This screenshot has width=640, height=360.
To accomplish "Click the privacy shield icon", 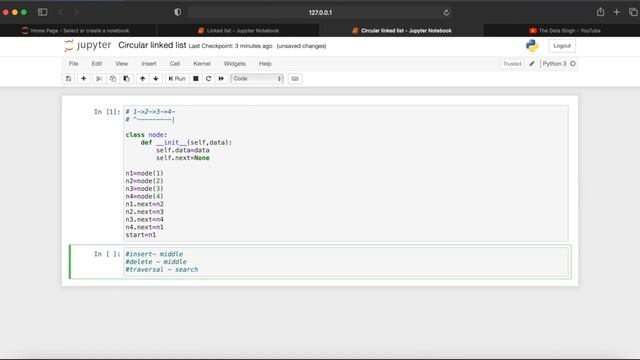I will coord(178,12).
